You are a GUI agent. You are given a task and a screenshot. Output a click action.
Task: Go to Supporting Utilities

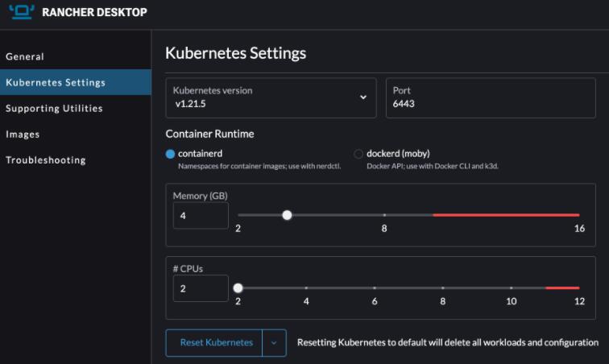pos(54,109)
